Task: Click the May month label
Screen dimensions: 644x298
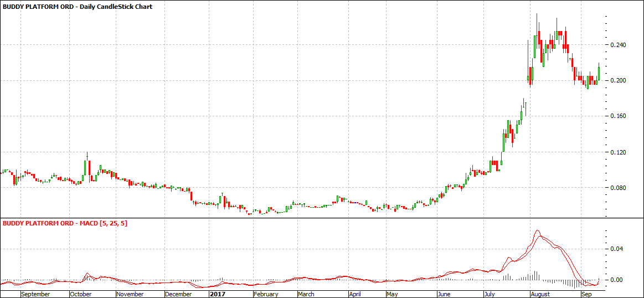Action: click(x=393, y=294)
